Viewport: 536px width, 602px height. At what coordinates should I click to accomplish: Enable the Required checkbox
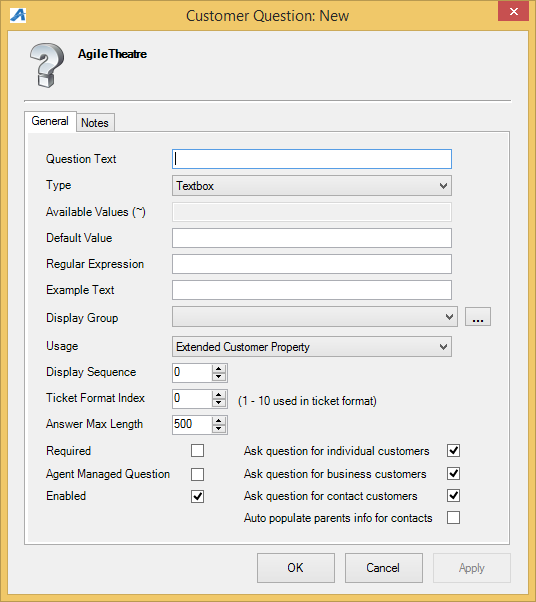[x=197, y=450]
